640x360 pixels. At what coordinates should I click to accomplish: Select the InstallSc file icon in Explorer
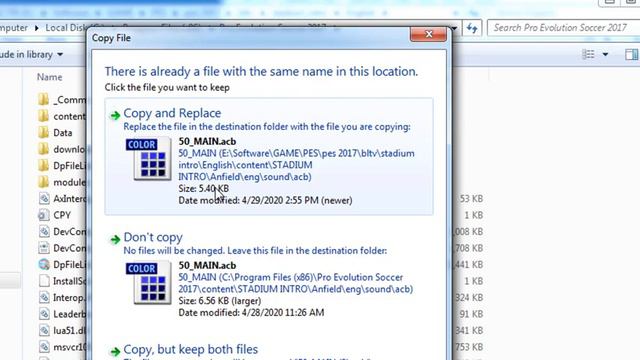[x=44, y=281]
